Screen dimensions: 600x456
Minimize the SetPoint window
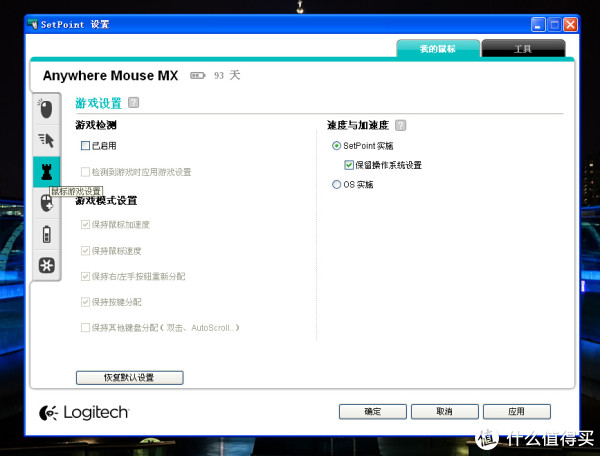pyautogui.click(x=538, y=25)
